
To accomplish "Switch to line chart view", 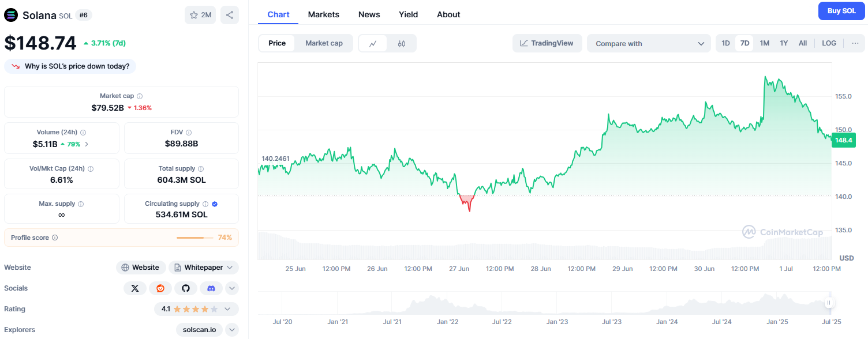I will pyautogui.click(x=373, y=43).
